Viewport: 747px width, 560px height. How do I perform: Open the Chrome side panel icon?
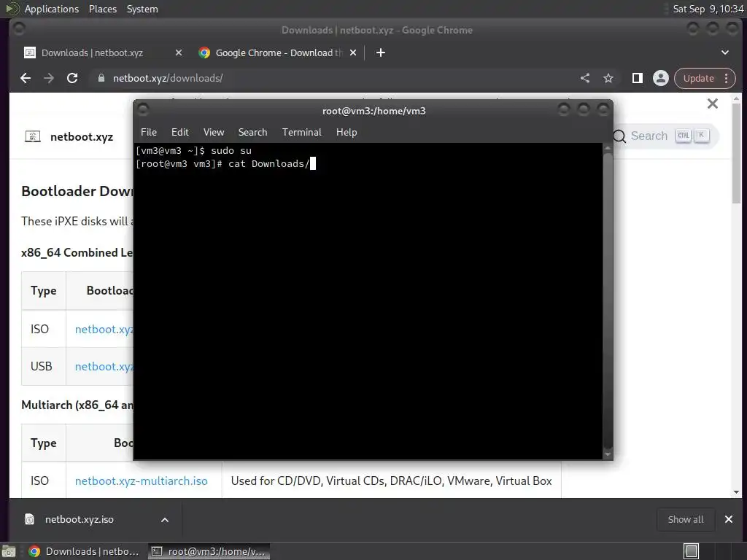click(638, 78)
